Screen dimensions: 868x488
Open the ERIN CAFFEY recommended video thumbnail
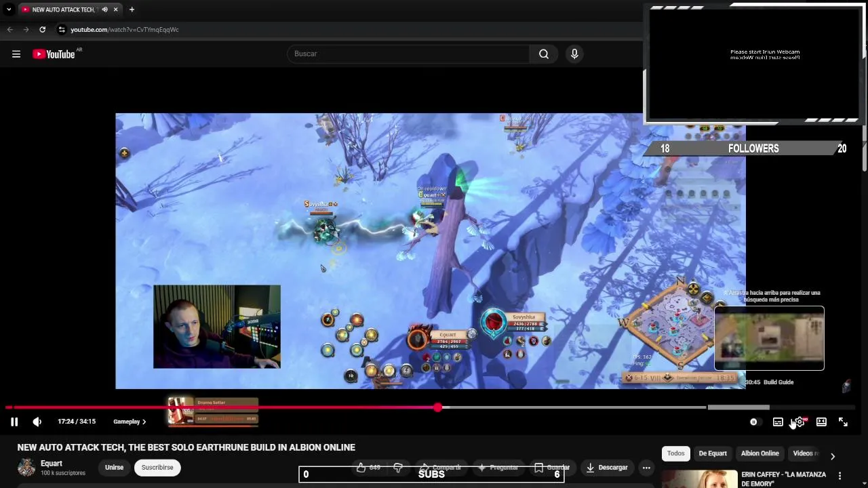(699, 479)
